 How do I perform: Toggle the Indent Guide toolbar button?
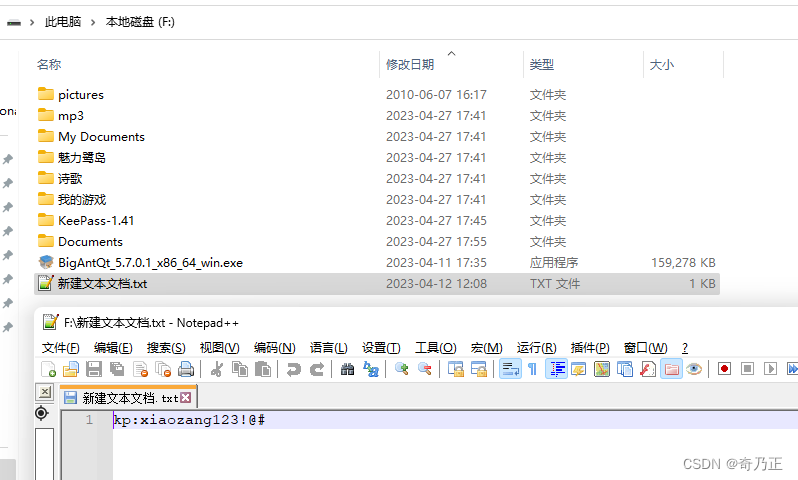(556, 369)
